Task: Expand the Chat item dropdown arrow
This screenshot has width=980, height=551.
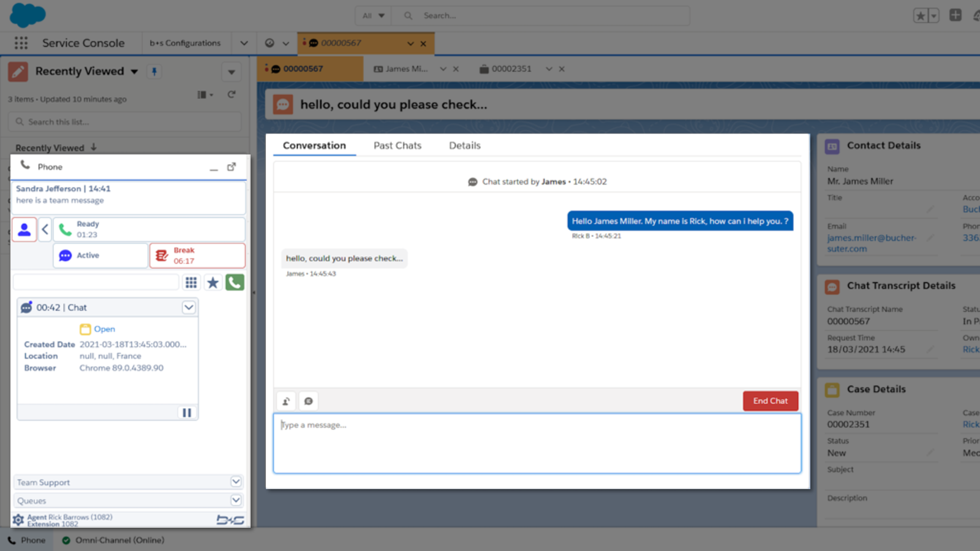Action: coord(189,308)
